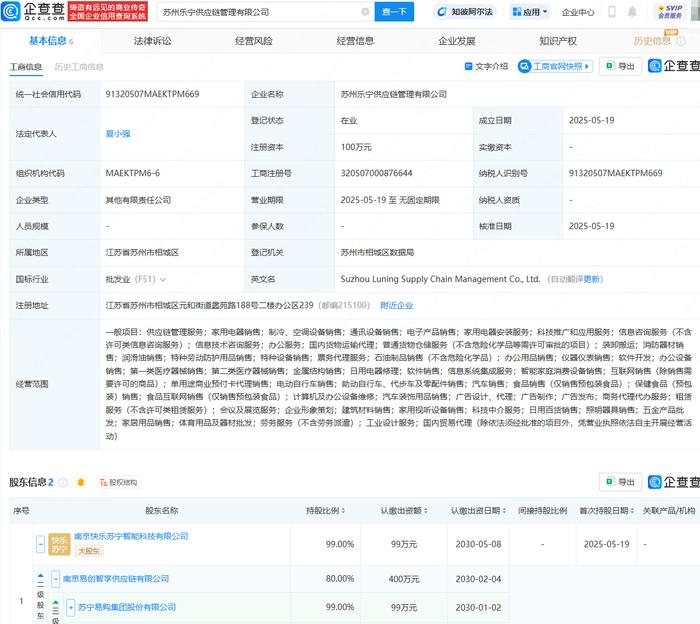
Task: Click the 快乐苏宁 company logo thumbnail
Action: (59, 545)
